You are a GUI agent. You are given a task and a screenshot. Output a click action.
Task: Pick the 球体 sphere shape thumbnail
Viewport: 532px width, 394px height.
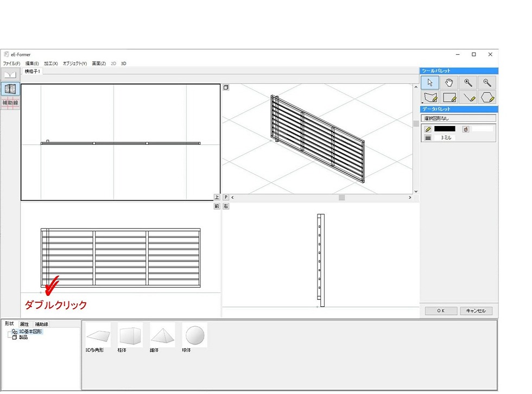tap(195, 335)
